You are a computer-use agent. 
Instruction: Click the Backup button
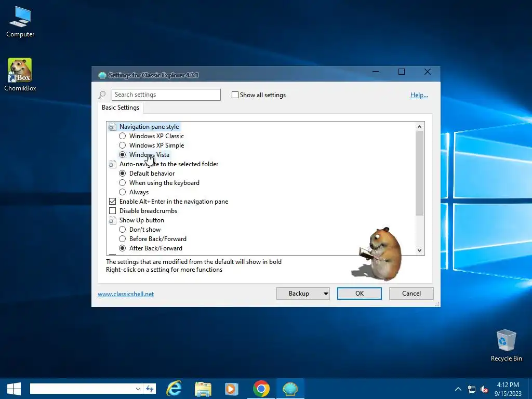[299, 294]
